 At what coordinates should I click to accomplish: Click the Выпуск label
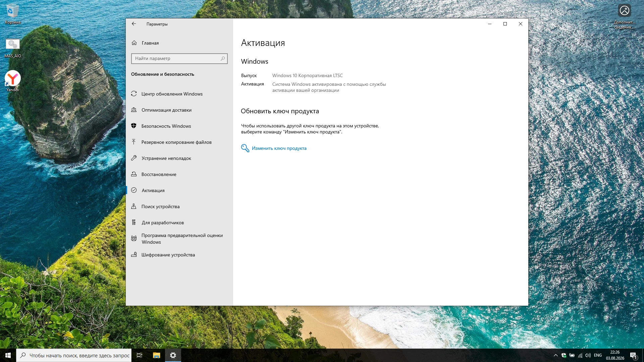click(249, 75)
